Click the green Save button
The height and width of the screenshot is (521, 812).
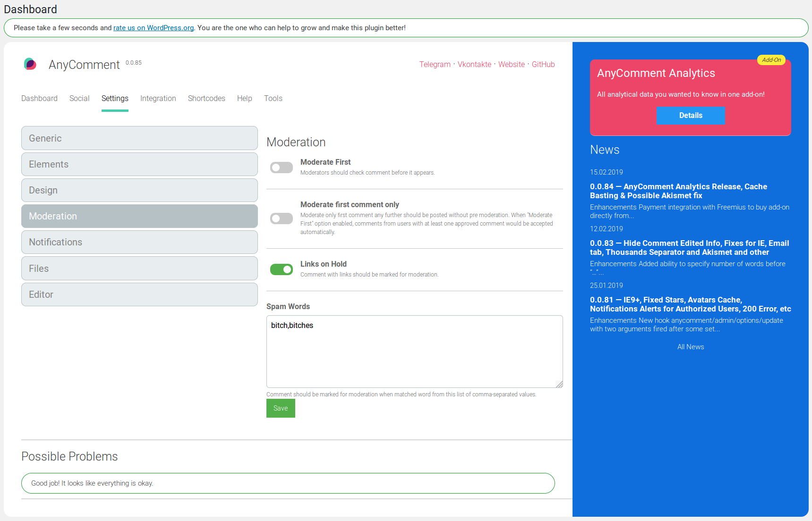point(281,408)
